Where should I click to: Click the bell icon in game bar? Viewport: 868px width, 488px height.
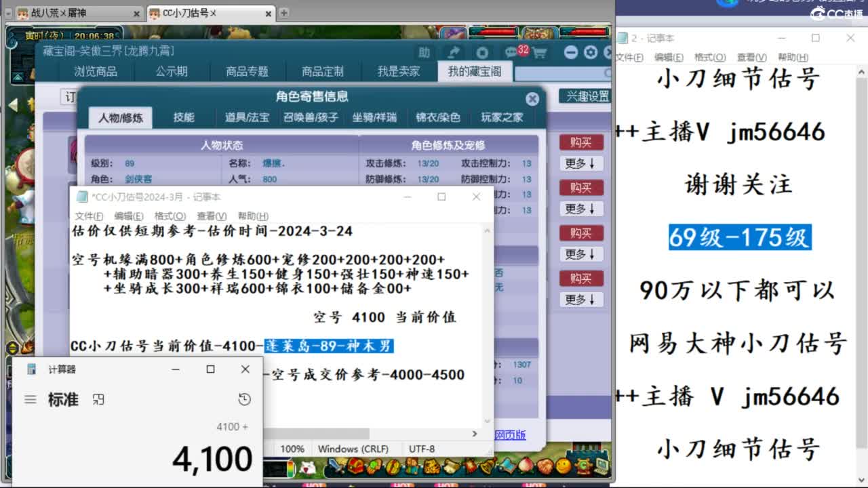pos(488,466)
